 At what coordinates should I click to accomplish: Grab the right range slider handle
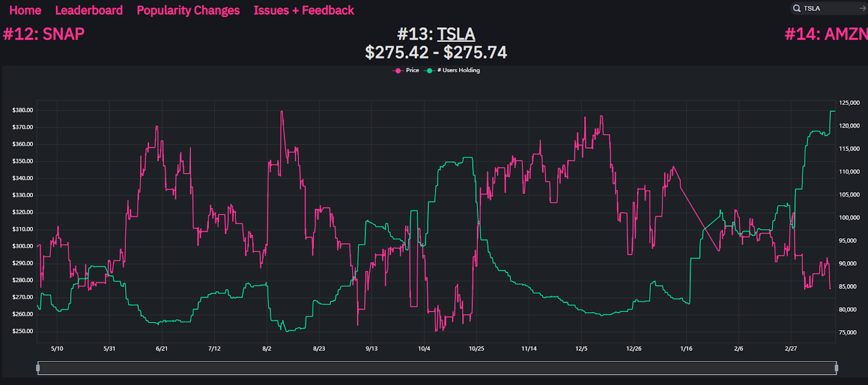click(836, 368)
